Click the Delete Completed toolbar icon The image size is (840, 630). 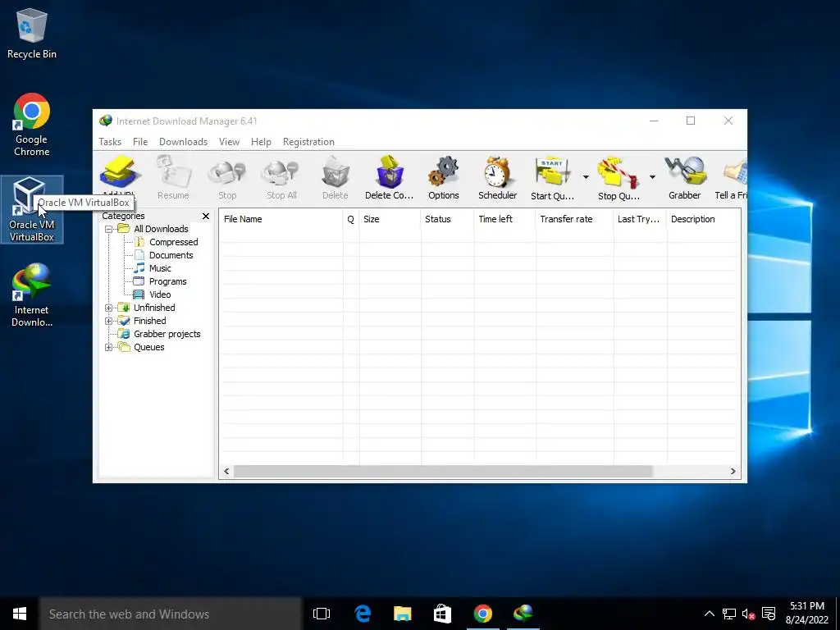click(390, 171)
